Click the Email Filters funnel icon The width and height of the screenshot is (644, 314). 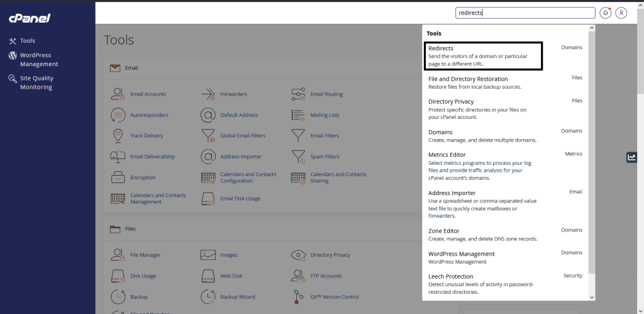click(x=298, y=136)
